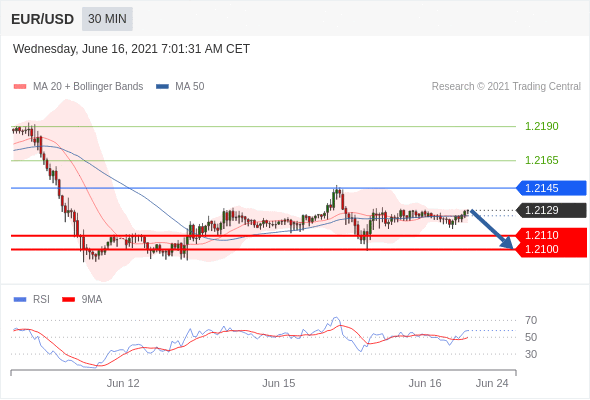Select the Jun 15 date marker
Screen dimensions: 590x400
click(x=278, y=383)
